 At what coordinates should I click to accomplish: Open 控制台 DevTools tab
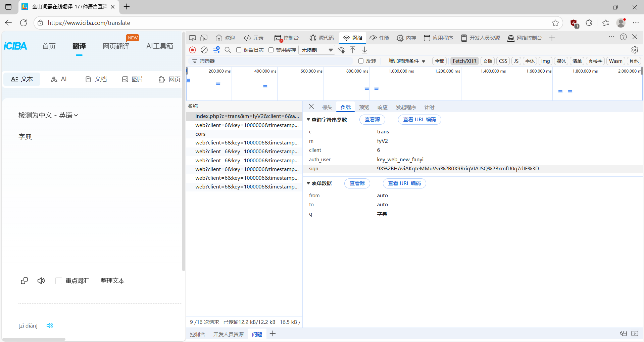[x=286, y=38]
